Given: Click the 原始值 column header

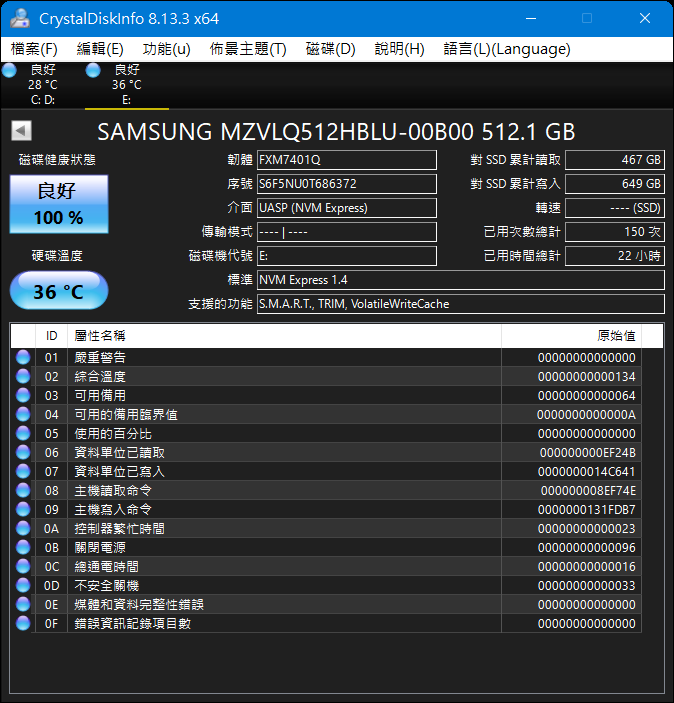Looking at the screenshot, I should pos(571,336).
